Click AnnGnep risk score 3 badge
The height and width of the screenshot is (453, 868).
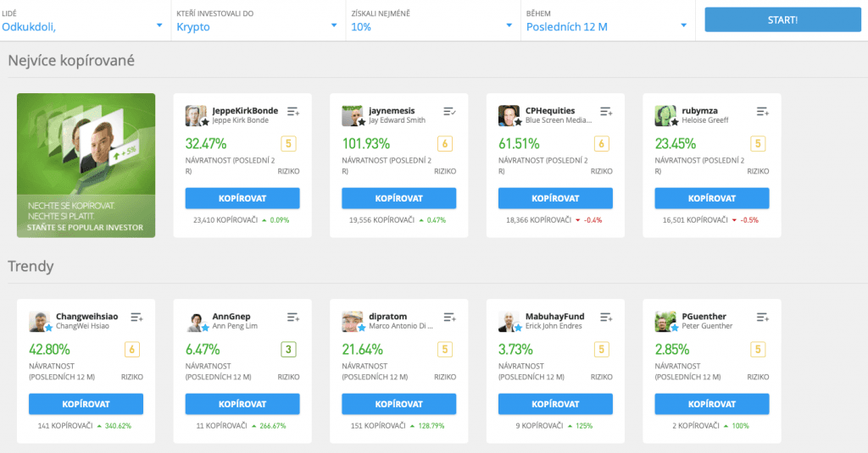tap(288, 350)
